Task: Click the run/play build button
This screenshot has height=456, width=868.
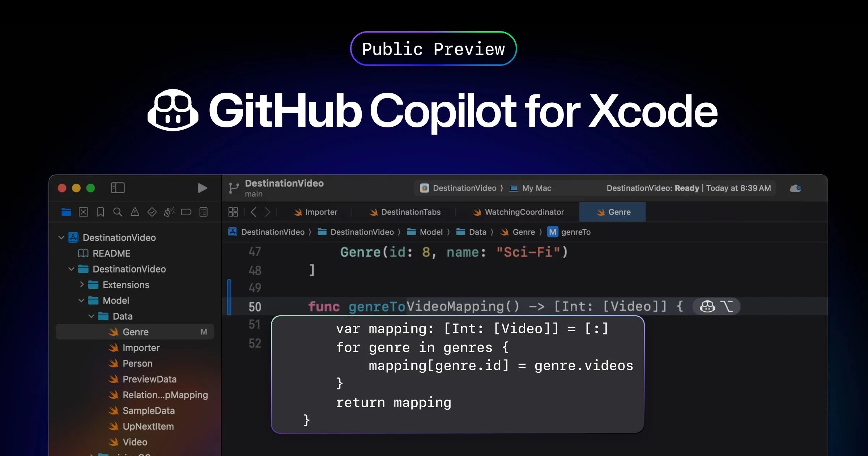Action: tap(202, 188)
